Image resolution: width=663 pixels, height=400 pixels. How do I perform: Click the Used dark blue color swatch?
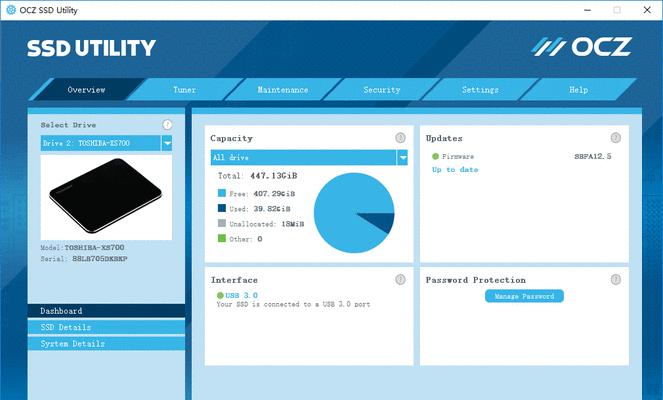[x=222, y=208]
